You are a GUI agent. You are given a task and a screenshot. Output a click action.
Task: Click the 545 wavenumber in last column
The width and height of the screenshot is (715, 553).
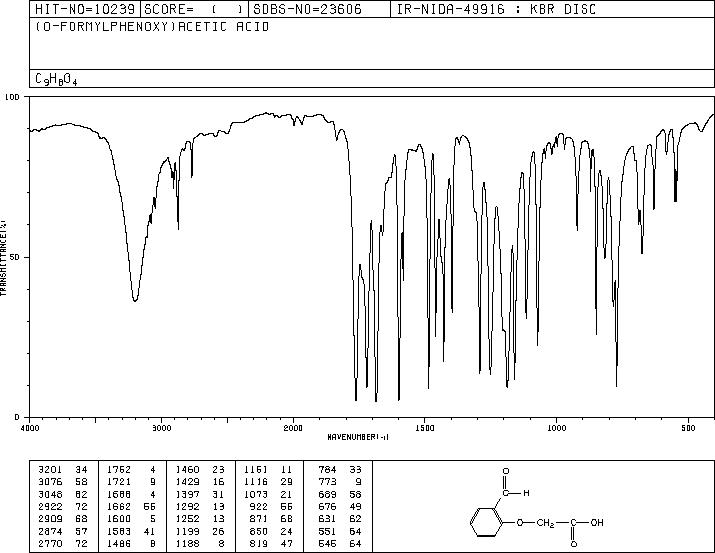pos(327,543)
